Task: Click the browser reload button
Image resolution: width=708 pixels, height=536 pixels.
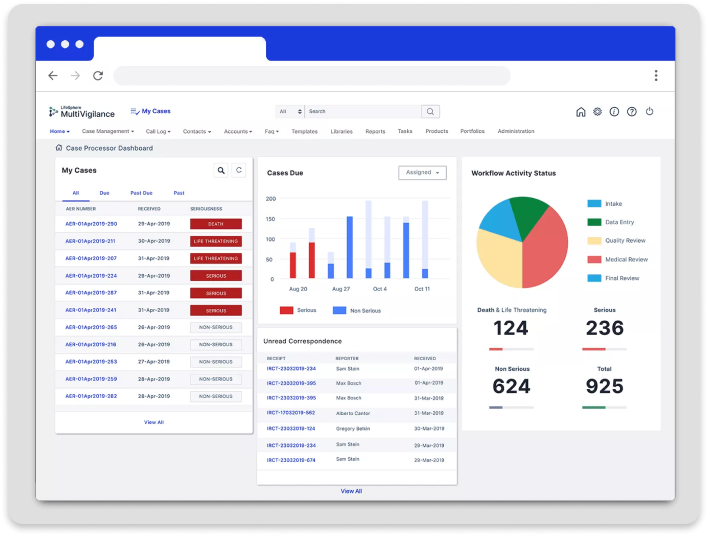Action: click(x=98, y=76)
